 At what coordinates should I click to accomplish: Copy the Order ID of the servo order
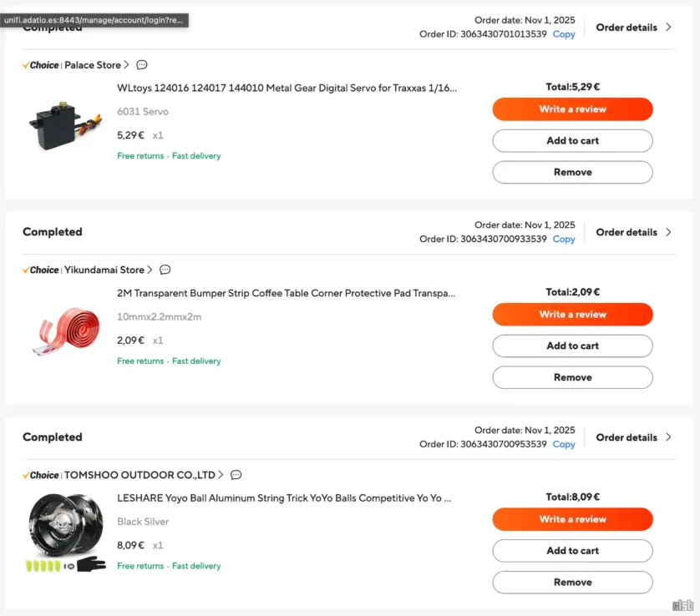(563, 34)
